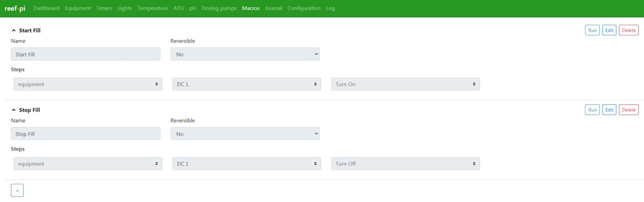Viewport: 644px width, 202px height.
Task: Open the Dosing pumps tab
Action: 219,9
